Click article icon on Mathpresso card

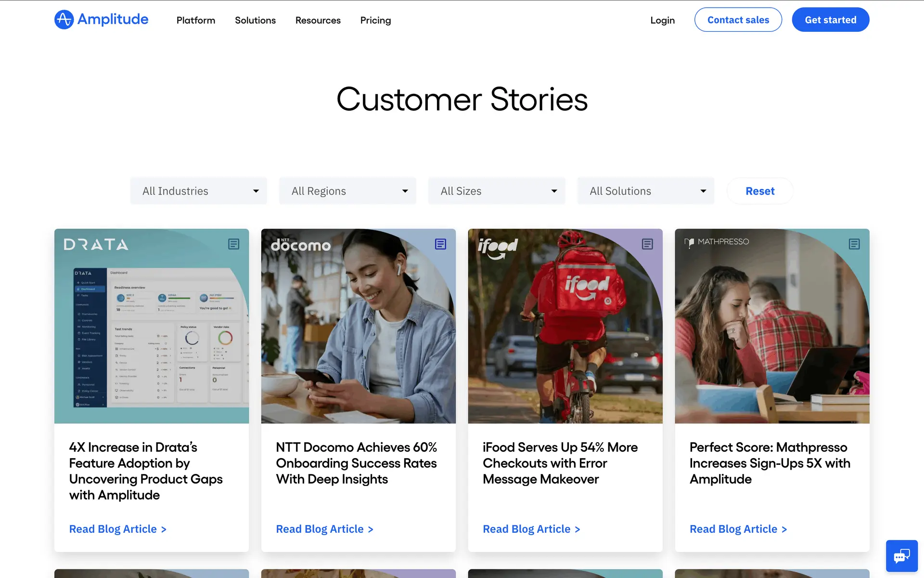click(854, 244)
